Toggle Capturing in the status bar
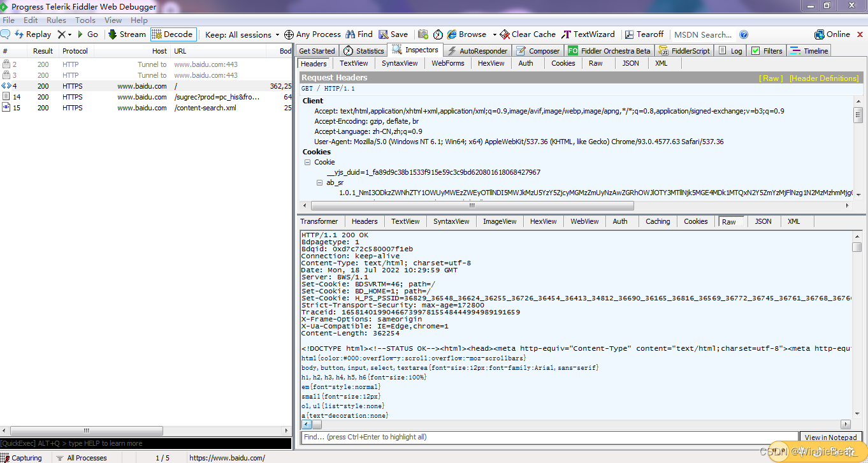The image size is (868, 463). tap(22, 458)
